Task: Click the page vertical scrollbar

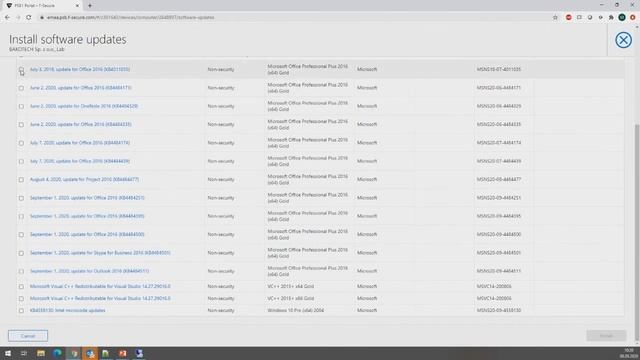Action: (x=637, y=233)
